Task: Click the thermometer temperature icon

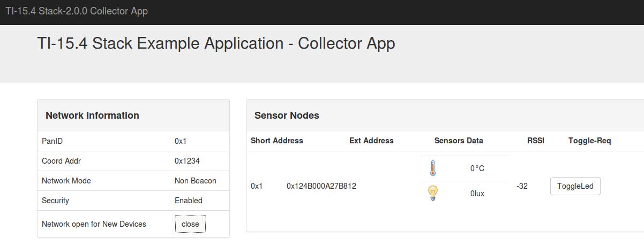Action: pyautogui.click(x=433, y=168)
